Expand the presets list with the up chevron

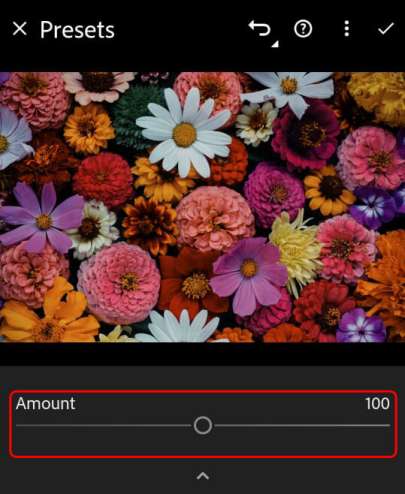(x=203, y=476)
